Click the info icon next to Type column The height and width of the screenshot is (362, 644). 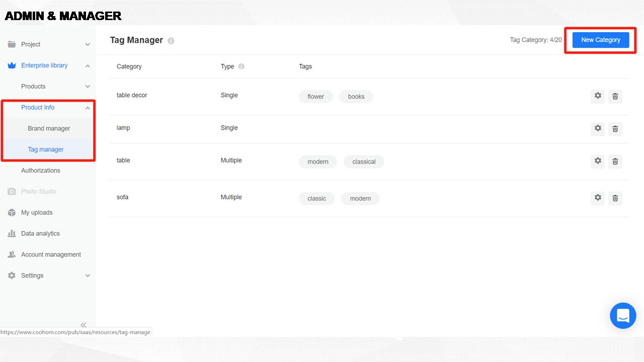242,66
